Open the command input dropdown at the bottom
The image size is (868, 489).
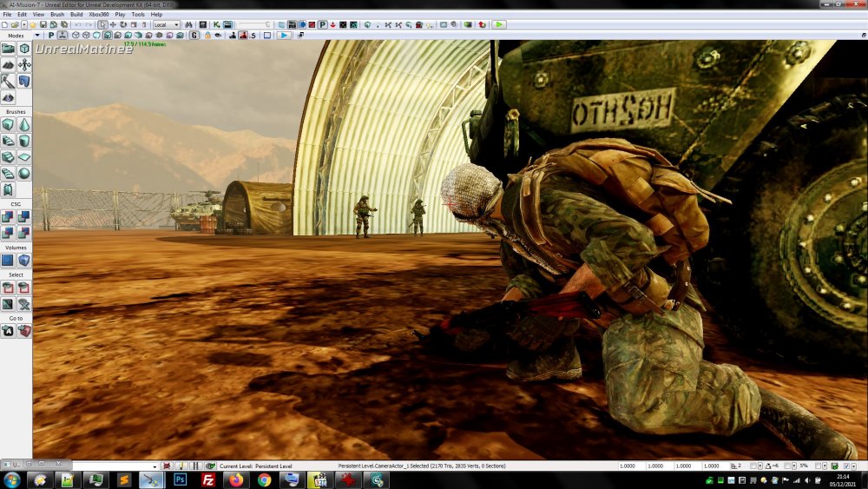(x=155, y=466)
